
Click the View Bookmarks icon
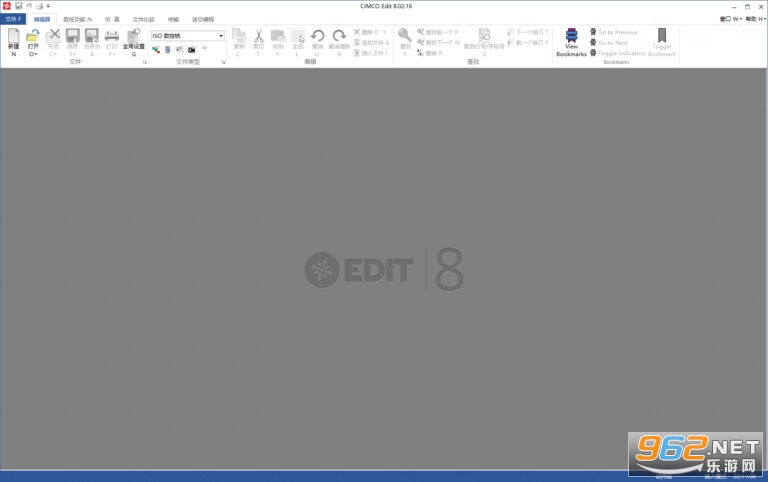pos(571,36)
